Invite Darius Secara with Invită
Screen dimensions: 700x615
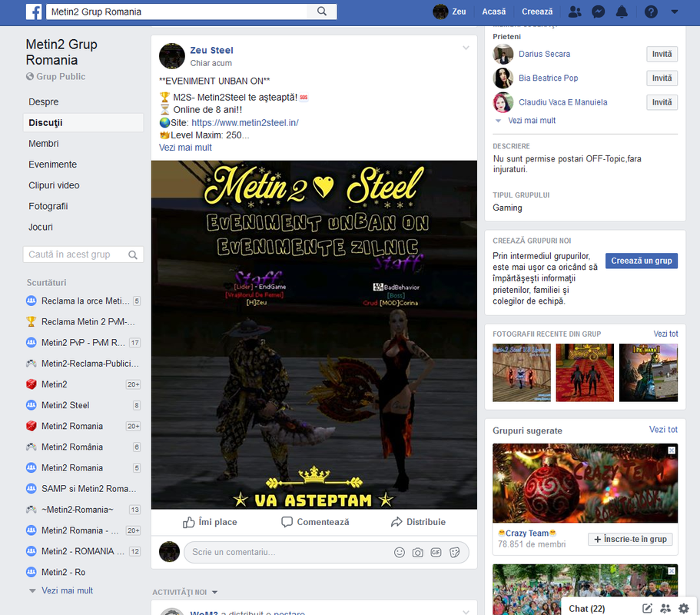[662, 54]
